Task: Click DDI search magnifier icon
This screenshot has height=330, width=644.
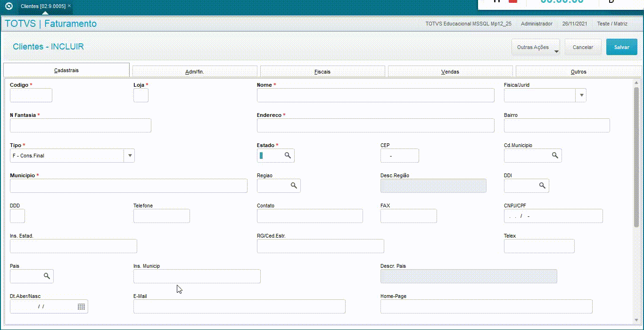Action: click(542, 186)
